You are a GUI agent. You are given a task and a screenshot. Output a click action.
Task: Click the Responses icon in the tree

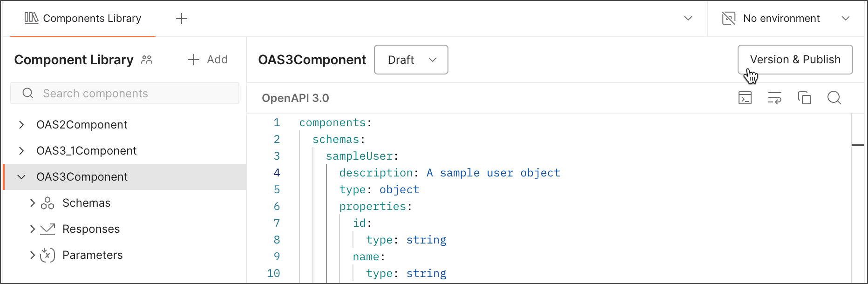pos(47,229)
